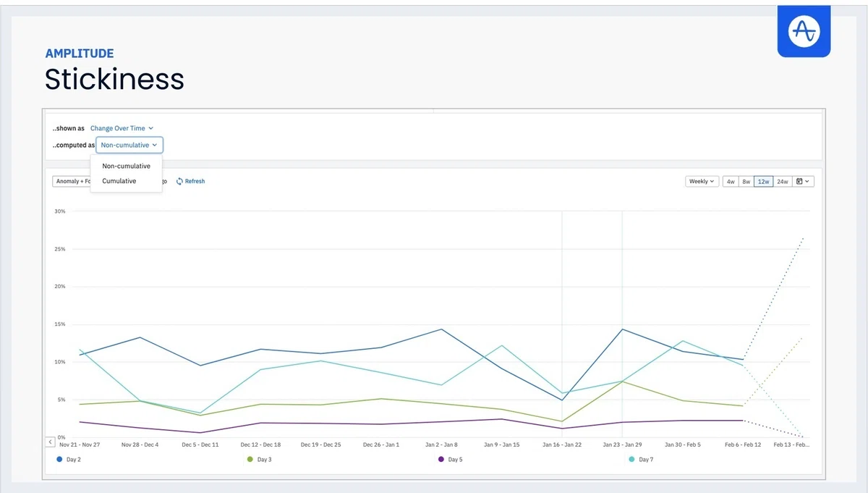Open the Weekly interval dropdown
This screenshot has width=868, height=493.
pyautogui.click(x=702, y=181)
